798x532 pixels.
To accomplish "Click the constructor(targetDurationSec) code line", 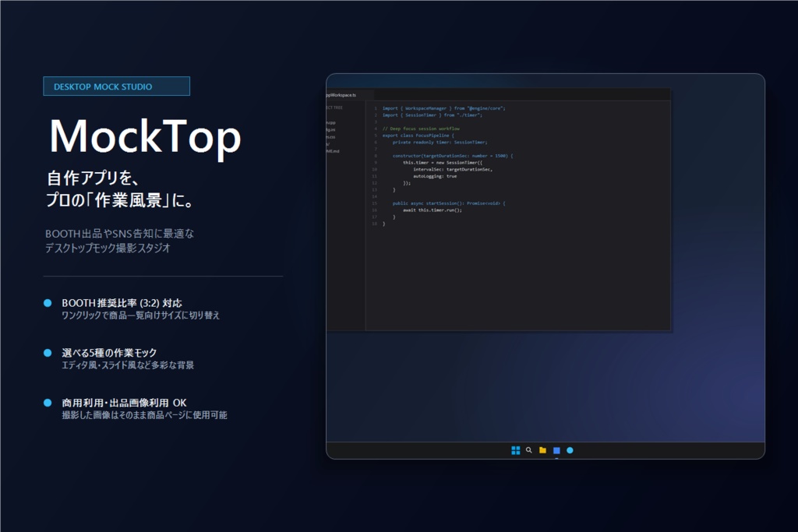I will 453,156.
